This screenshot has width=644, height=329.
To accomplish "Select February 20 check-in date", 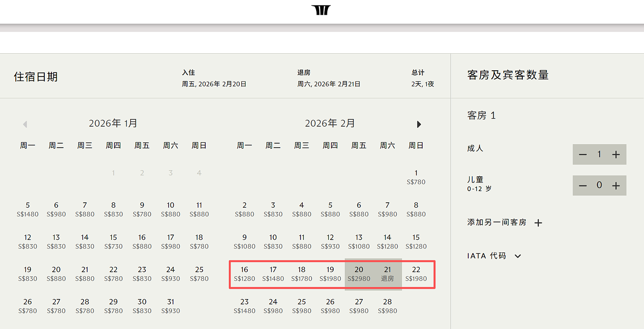I will pos(359,274).
